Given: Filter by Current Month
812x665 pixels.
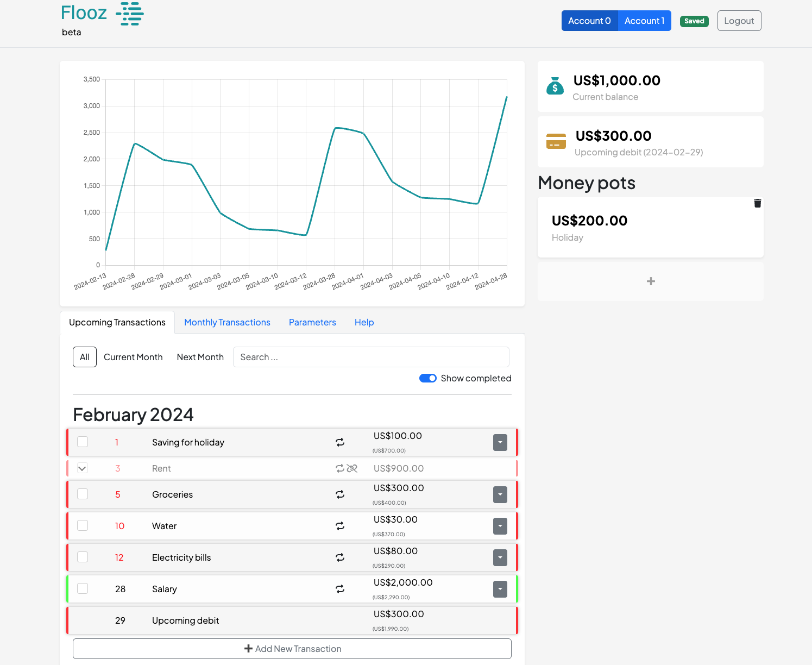Looking at the screenshot, I should (x=133, y=357).
